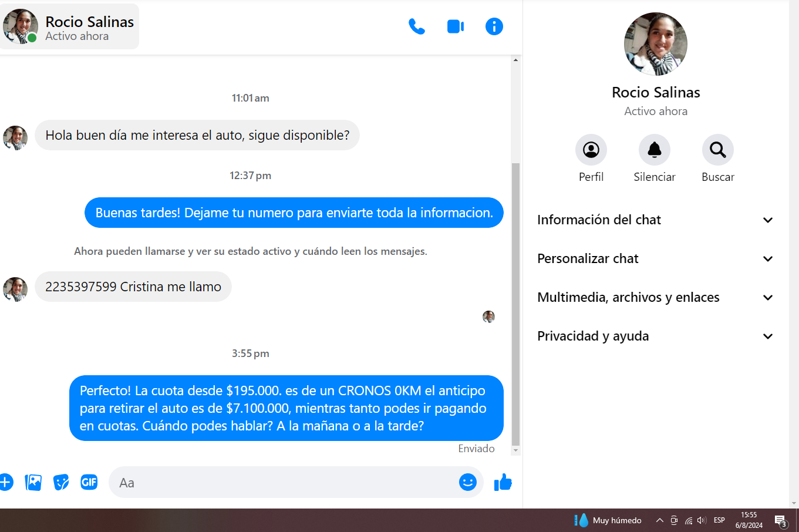Click the Aa message input field
This screenshot has height=532, width=799.
[282, 482]
